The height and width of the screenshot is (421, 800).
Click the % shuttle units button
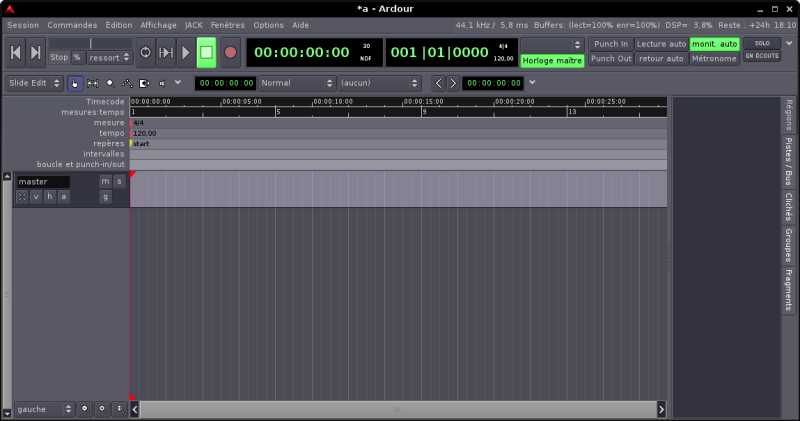coord(77,57)
